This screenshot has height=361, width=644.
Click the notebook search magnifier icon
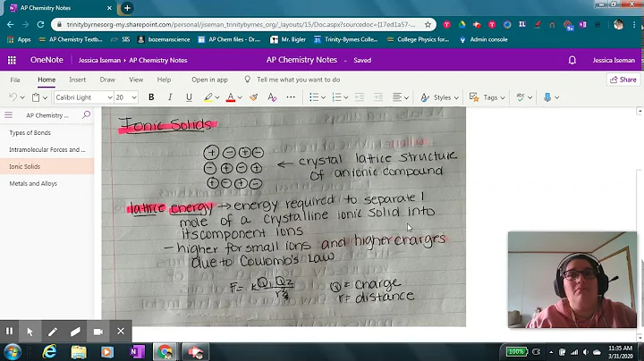coord(86,115)
